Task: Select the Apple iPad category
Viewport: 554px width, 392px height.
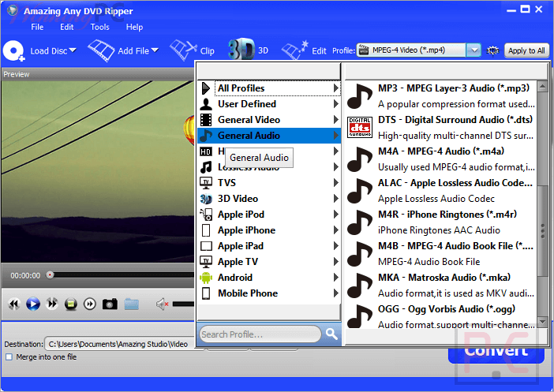Action: (x=269, y=246)
